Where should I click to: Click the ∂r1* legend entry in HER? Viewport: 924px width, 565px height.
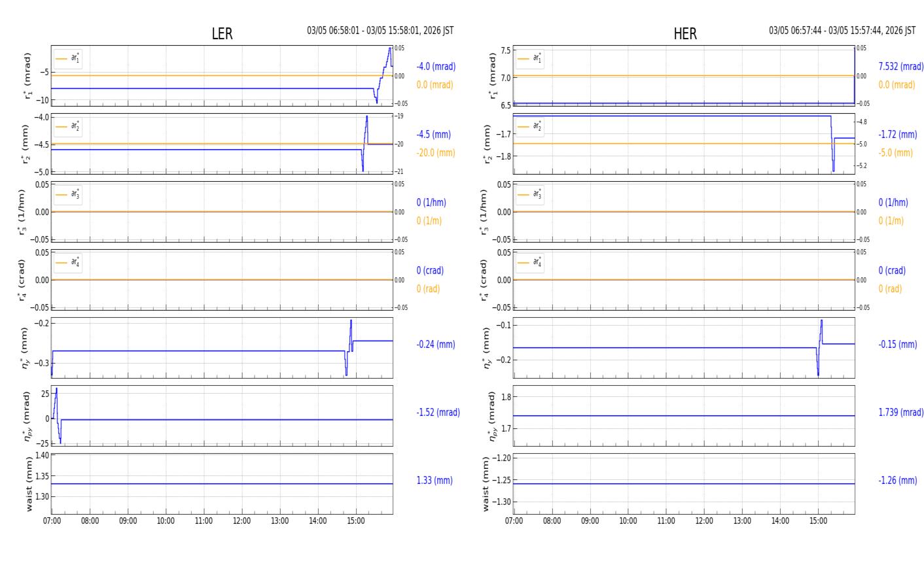(x=529, y=59)
